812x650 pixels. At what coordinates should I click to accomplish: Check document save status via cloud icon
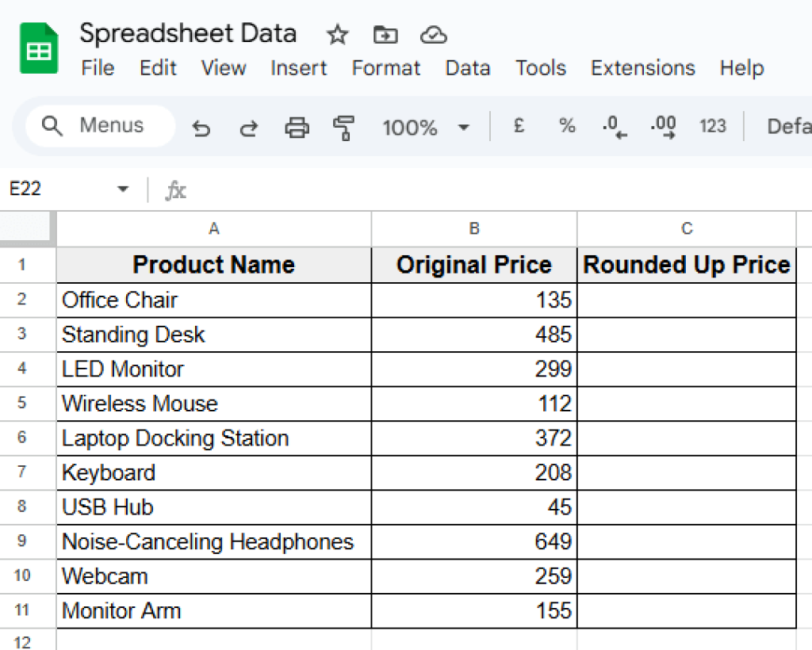[x=434, y=35]
